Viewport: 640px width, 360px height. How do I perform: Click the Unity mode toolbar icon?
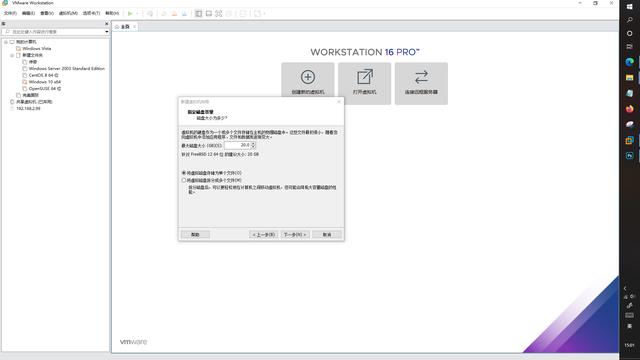pos(229,13)
